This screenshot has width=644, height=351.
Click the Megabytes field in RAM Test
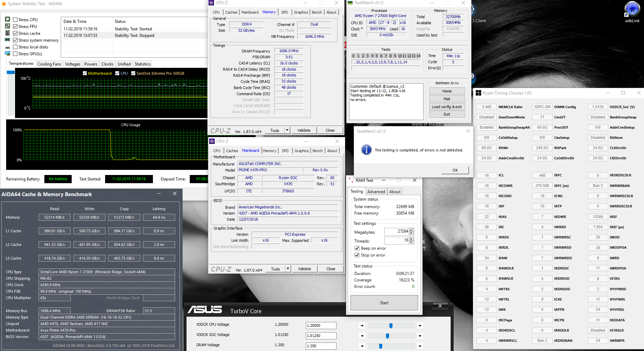tap(397, 232)
